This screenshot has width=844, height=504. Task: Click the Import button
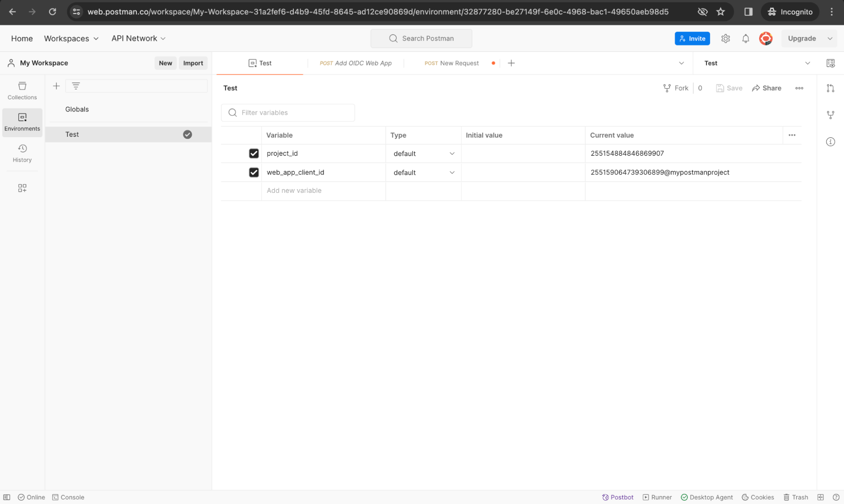(193, 63)
